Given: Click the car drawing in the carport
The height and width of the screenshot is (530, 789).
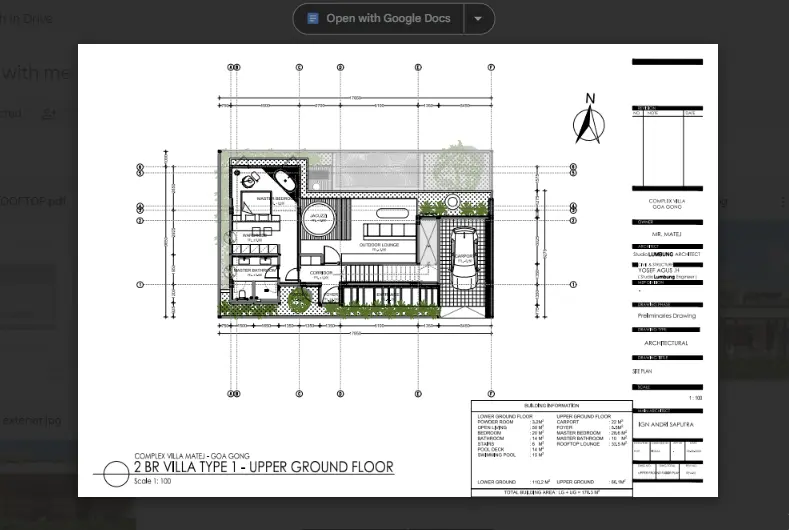Looking at the screenshot, I should coord(464,259).
